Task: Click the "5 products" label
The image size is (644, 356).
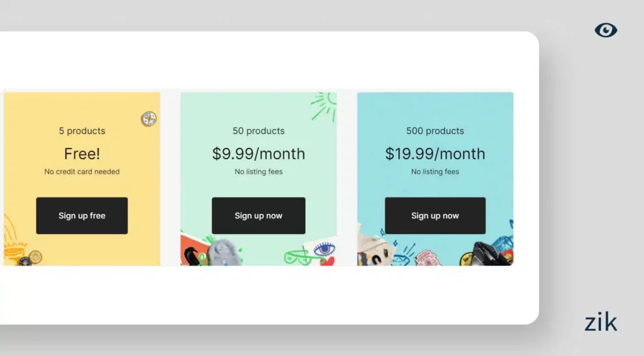Action: (82, 131)
